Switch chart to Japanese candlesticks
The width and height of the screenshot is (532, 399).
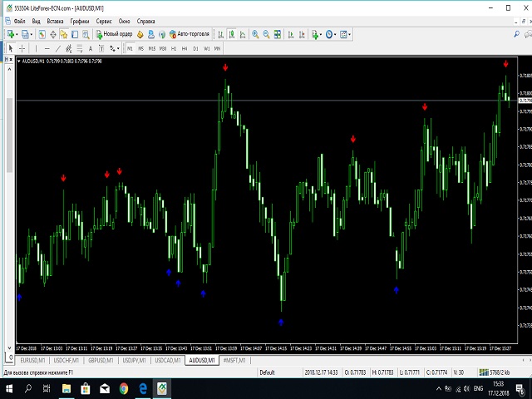click(232, 34)
